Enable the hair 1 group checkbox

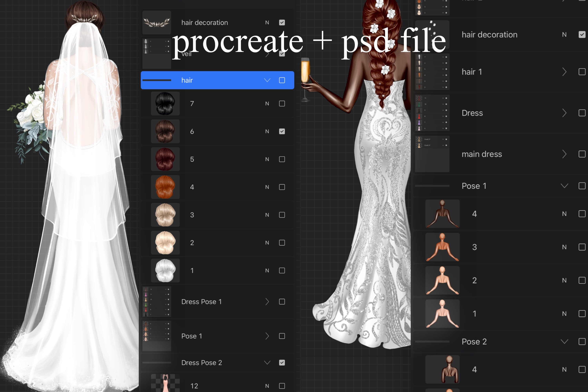click(582, 72)
